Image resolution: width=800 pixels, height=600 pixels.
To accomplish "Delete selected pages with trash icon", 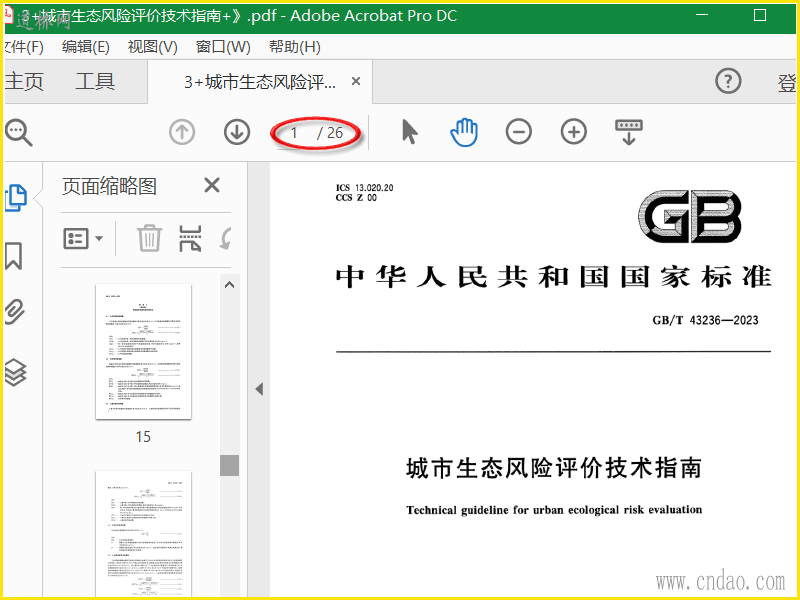I will point(149,238).
